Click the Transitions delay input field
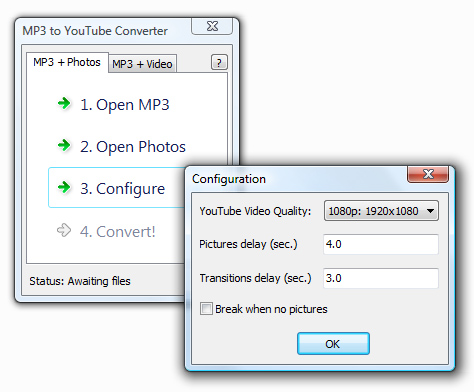Image resolution: width=474 pixels, height=392 pixels. [x=381, y=278]
